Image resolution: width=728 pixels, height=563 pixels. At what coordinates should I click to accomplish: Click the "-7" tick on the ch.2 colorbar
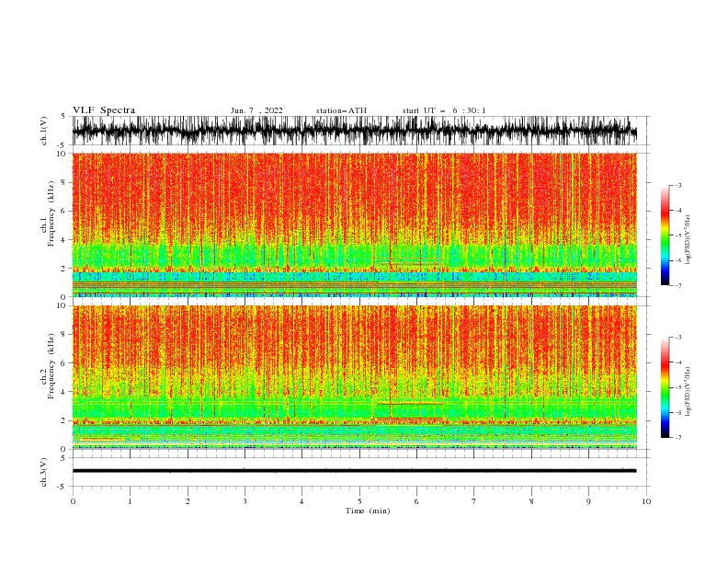point(677,437)
